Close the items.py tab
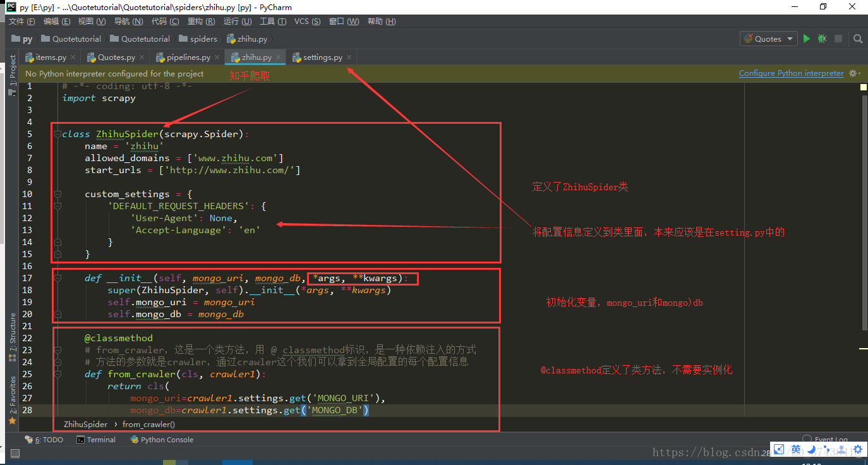Screen dimensions: 868x465 (73, 57)
